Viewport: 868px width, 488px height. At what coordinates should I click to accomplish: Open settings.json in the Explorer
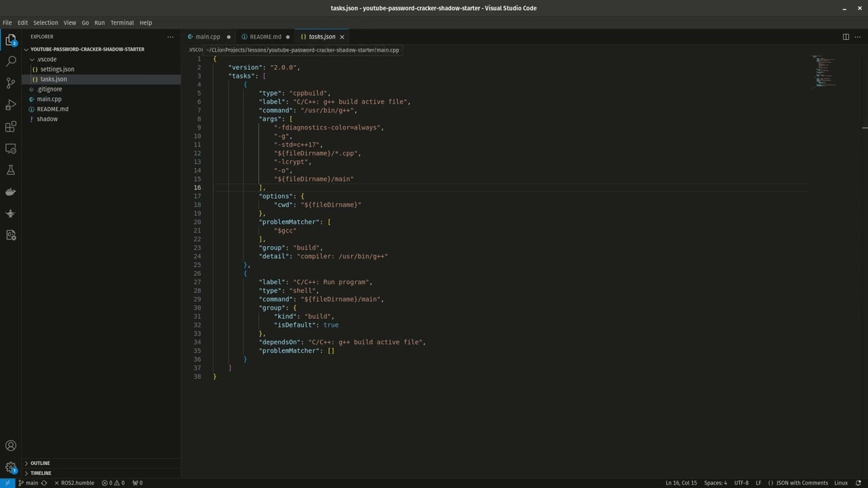click(x=57, y=69)
